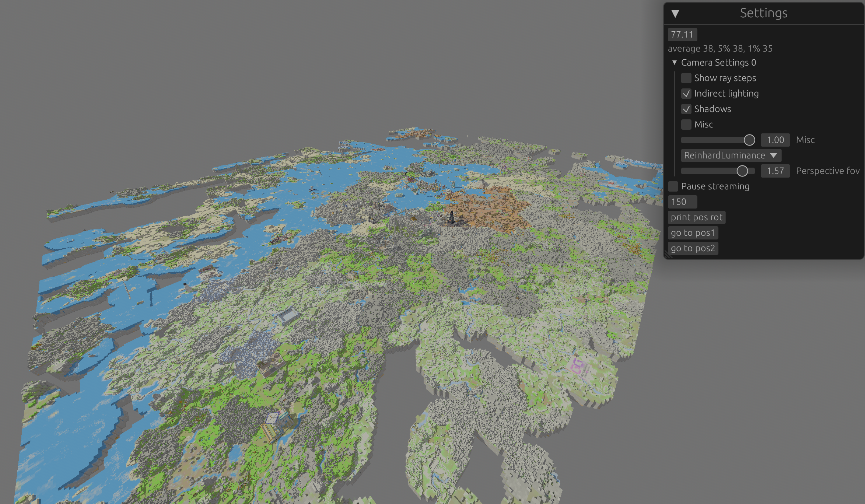The height and width of the screenshot is (504, 865).
Task: Click the Misc value field 1.00
Action: coord(775,140)
